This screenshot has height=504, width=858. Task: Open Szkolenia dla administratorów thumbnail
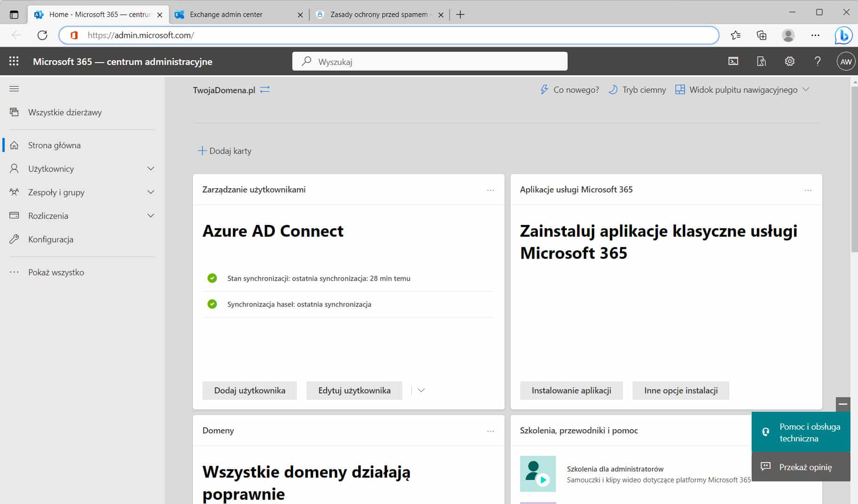[538, 473]
